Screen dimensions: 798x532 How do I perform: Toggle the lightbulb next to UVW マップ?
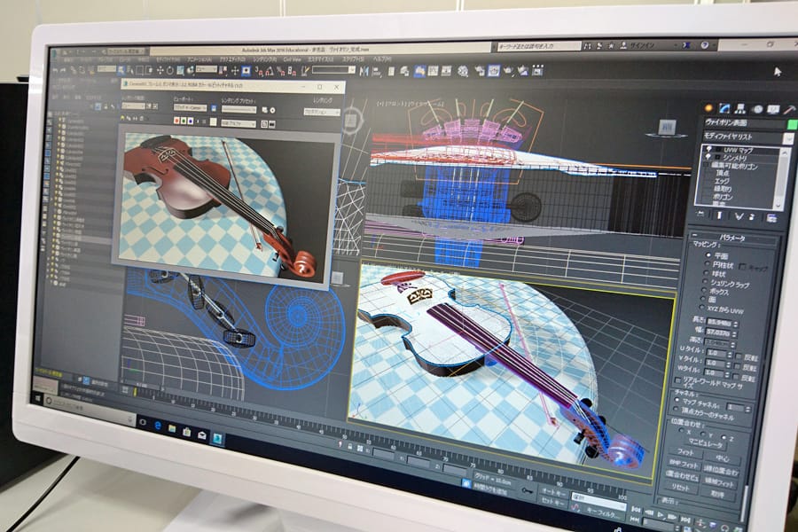pos(709,149)
